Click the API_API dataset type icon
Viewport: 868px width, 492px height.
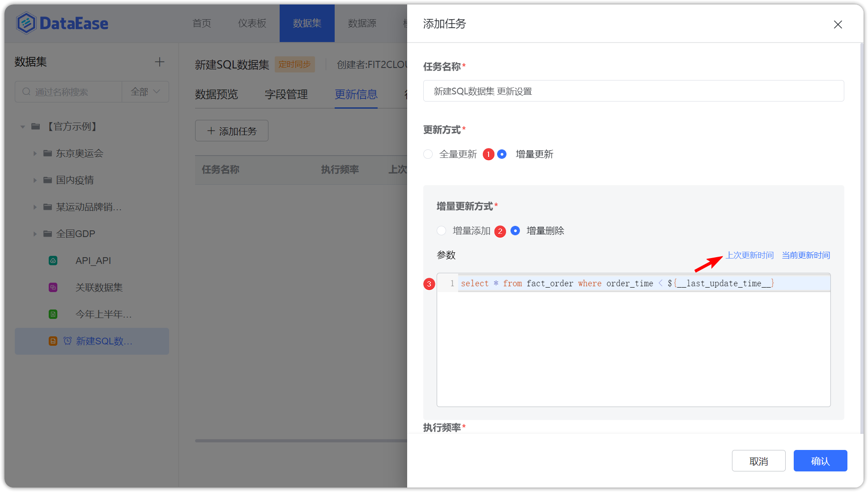pyautogui.click(x=53, y=261)
